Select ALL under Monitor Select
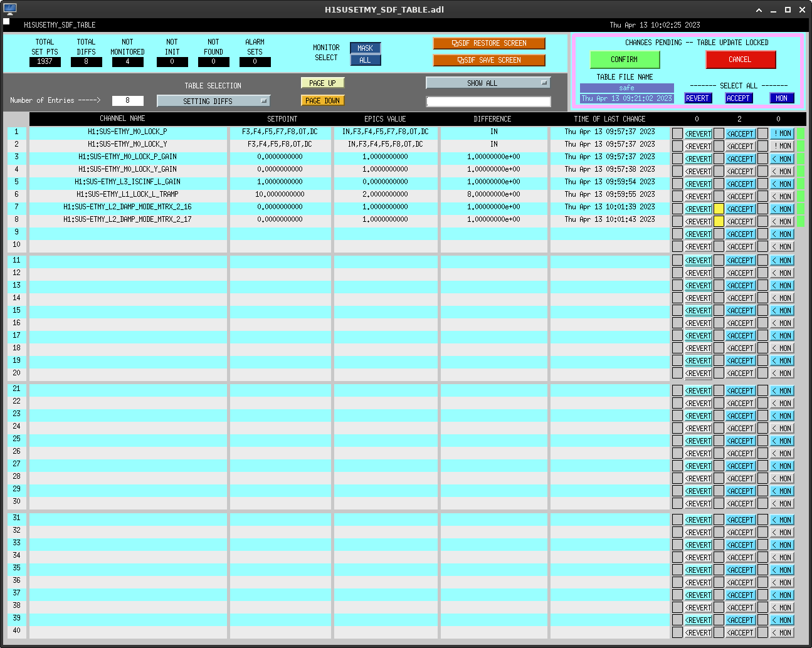 click(x=365, y=60)
